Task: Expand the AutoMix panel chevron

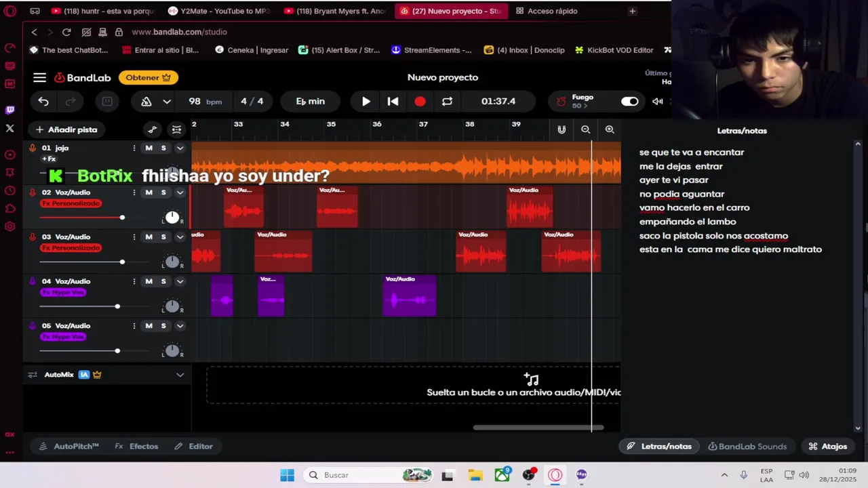Action: click(x=180, y=375)
